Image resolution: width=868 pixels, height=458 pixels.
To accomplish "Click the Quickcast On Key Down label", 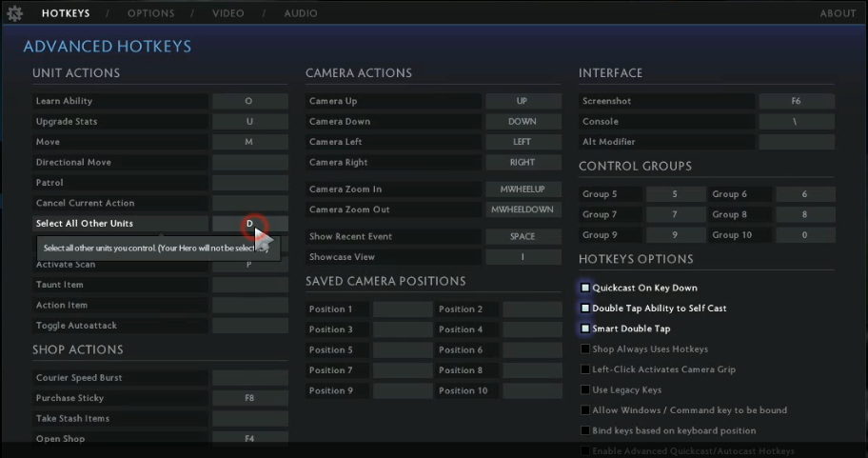I will 645,288.
